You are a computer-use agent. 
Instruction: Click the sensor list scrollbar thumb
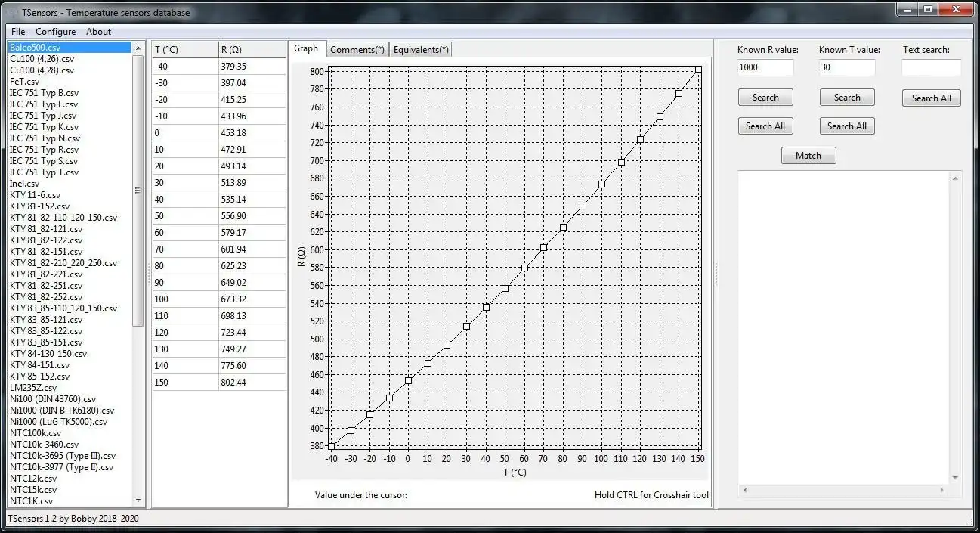click(138, 191)
